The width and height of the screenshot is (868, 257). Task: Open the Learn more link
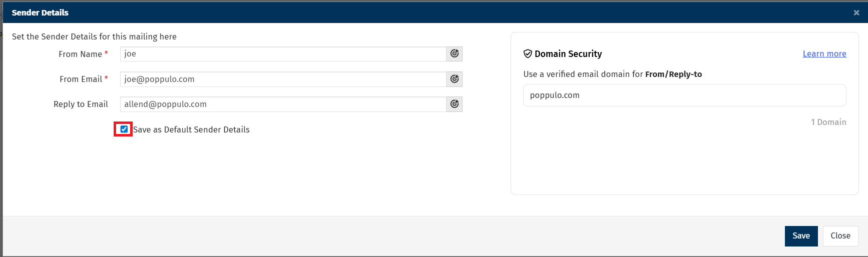pos(824,53)
